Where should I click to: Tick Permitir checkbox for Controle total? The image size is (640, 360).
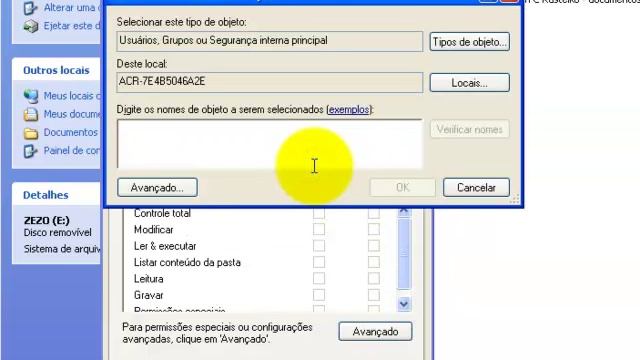pyautogui.click(x=319, y=213)
